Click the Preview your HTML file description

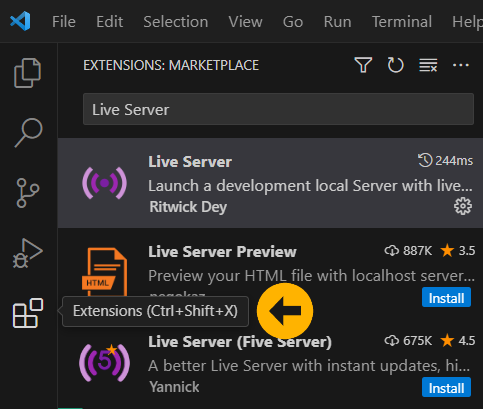click(x=311, y=276)
